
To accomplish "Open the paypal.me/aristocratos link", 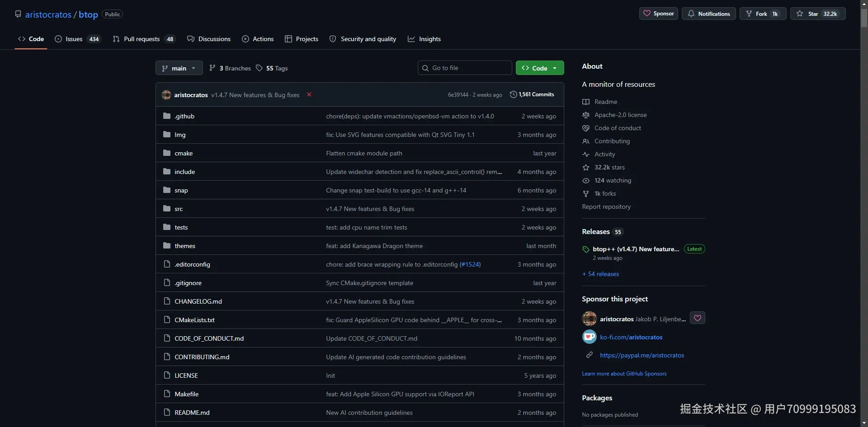I will tap(642, 355).
